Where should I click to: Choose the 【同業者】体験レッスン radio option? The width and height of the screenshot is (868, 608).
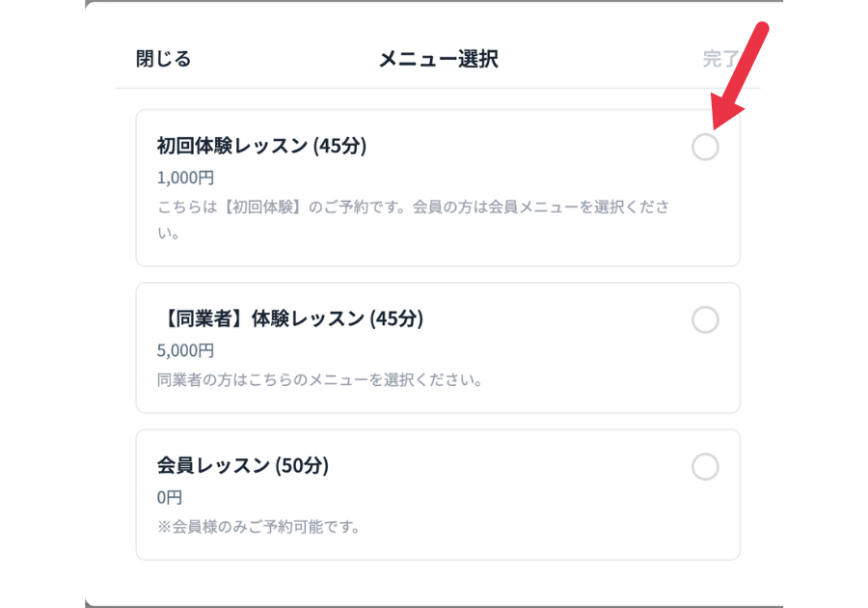[705, 319]
